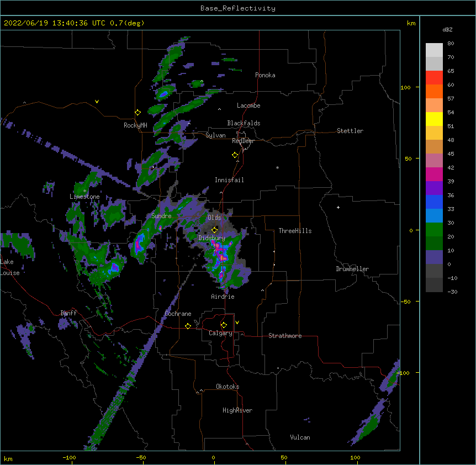The image size is (476, 465).
Task: Click the 80 dBZ white legend swatch
Action: tap(434, 50)
